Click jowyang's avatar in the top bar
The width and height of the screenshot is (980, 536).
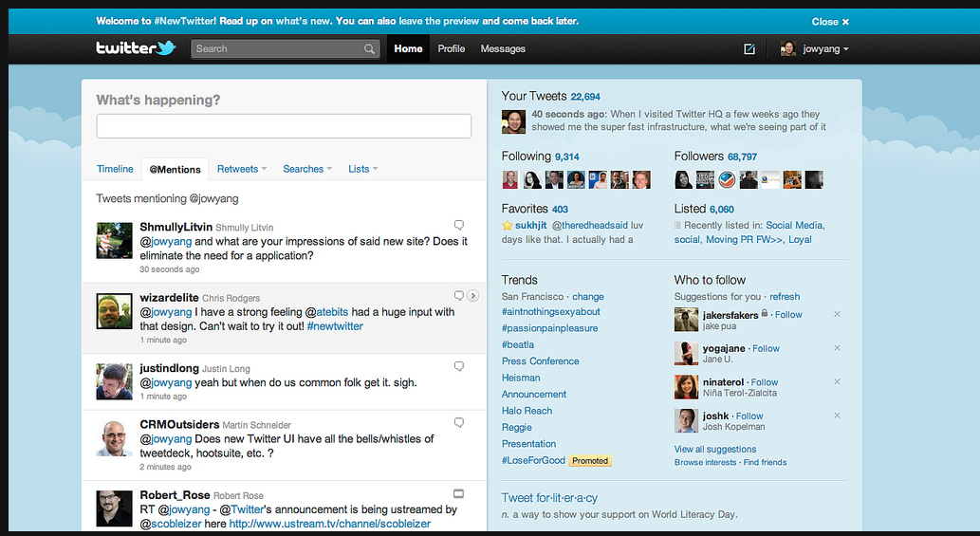(788, 48)
